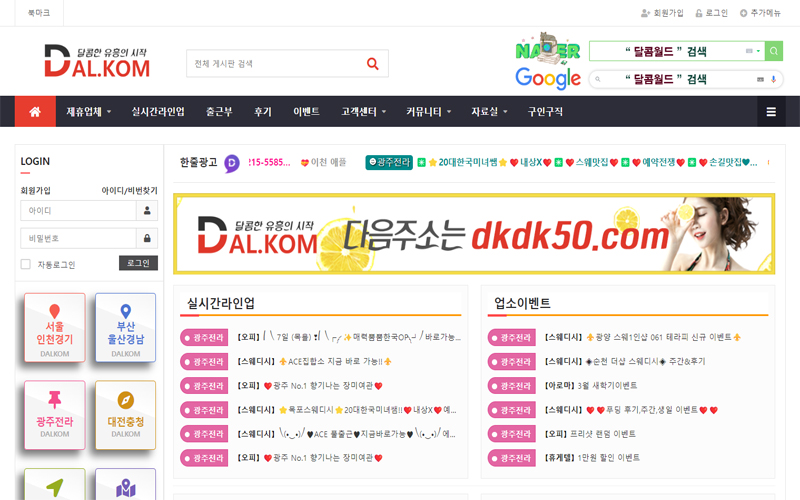Open event 1만원 할인 이벤트
The height and width of the screenshot is (500, 800).
pos(592,458)
